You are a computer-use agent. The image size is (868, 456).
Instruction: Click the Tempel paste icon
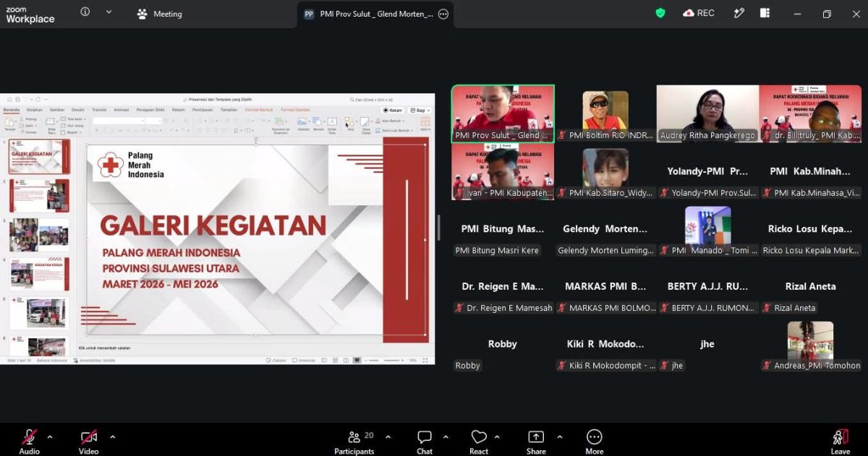[9, 124]
